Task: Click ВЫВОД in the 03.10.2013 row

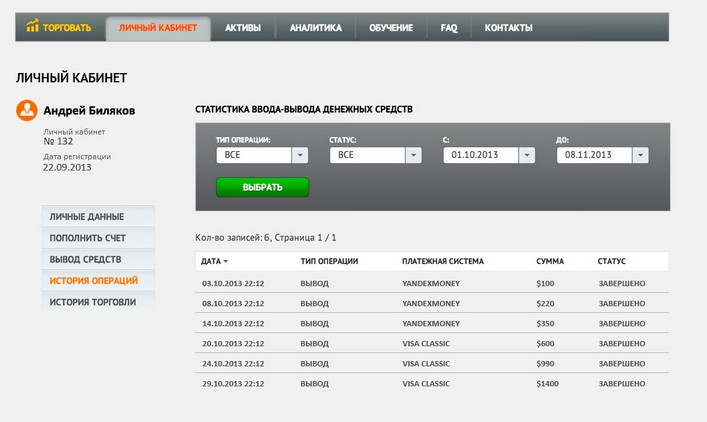Action: [x=315, y=284]
